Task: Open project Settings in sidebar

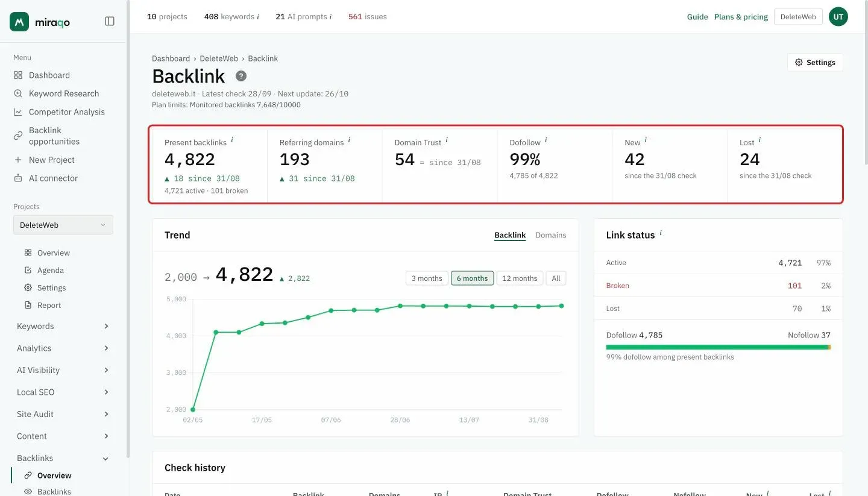Action: click(x=51, y=287)
